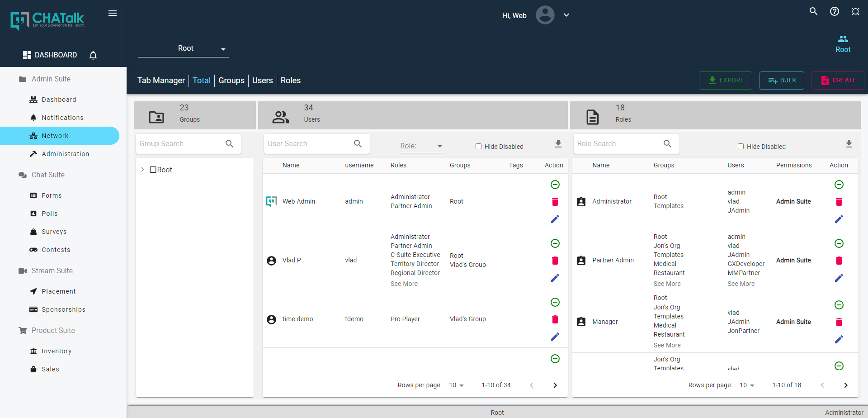Viewport: 868px width, 418px height.
Task: Expand the Root group tree node
Action: pos(142,170)
